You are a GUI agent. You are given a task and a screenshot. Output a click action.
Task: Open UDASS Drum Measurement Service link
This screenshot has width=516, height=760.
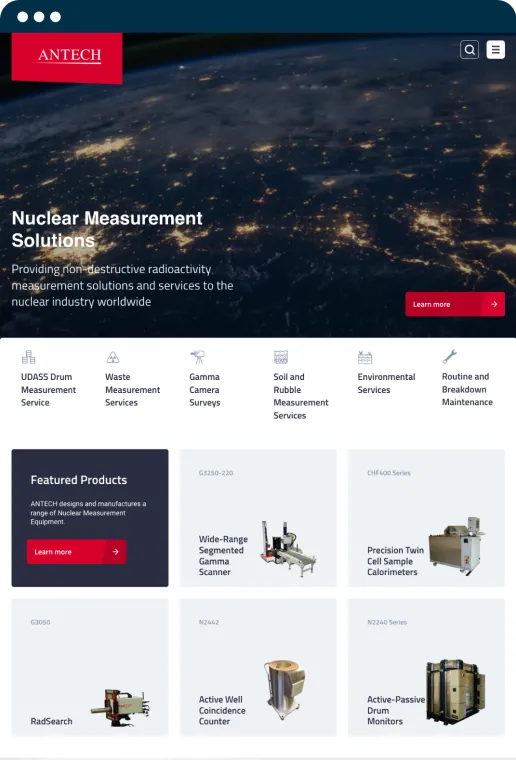48,390
